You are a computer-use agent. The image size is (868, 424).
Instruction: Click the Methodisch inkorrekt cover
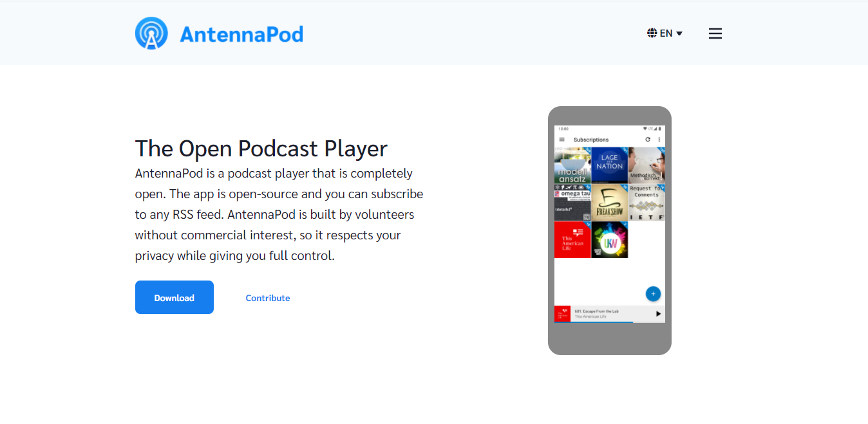click(x=647, y=165)
